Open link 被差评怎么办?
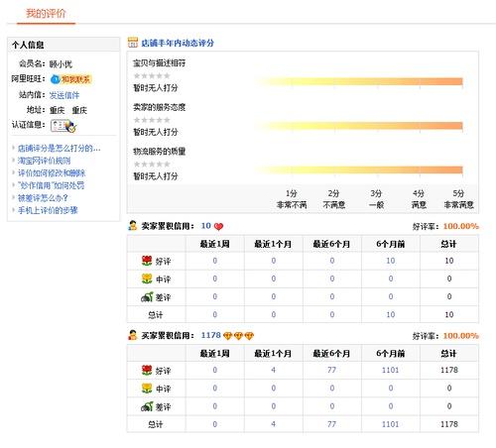This screenshot has width=496, height=448. pyautogui.click(x=43, y=198)
